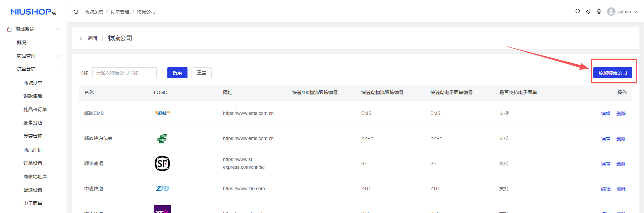
Task: Expand the 商品管理 submenu
Action: [x=58, y=56]
